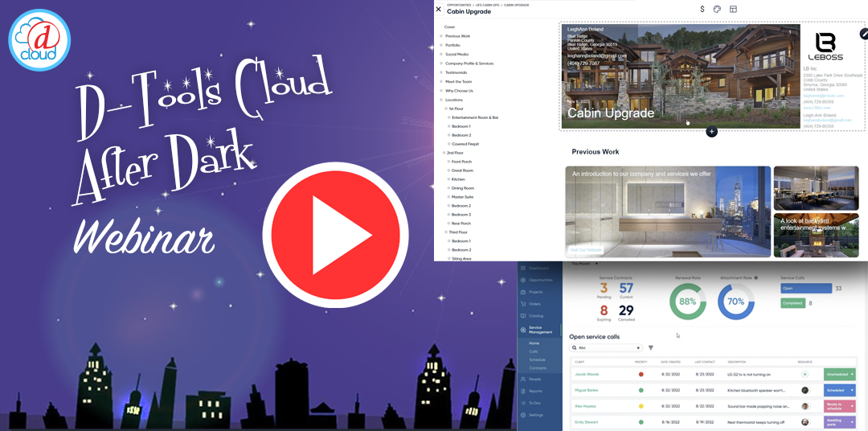Viewport: 868px width, 431px height.
Task: Click the LB'S CABIN UPG breadcrumb
Action: pos(489,5)
